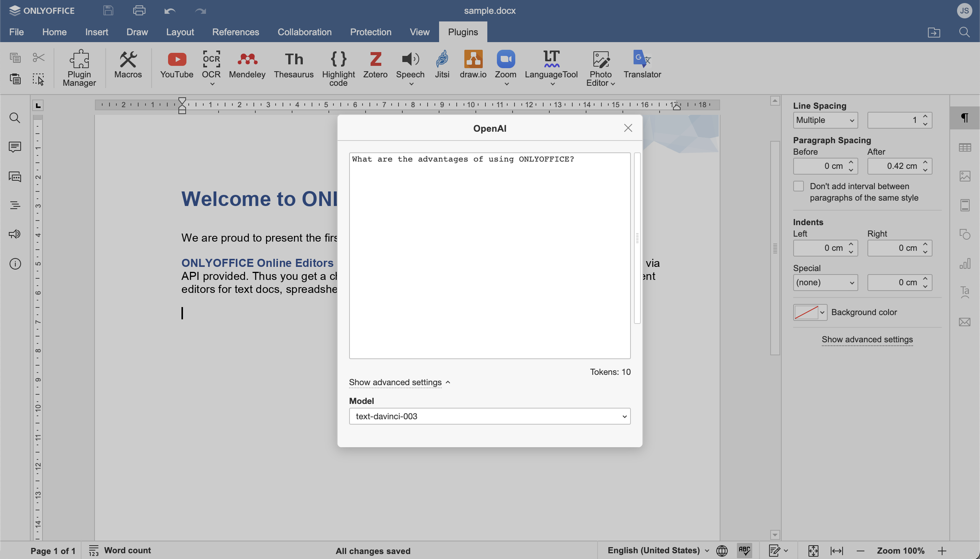
Task: Open the Feedback and Support megaphone icon
Action: tap(15, 235)
